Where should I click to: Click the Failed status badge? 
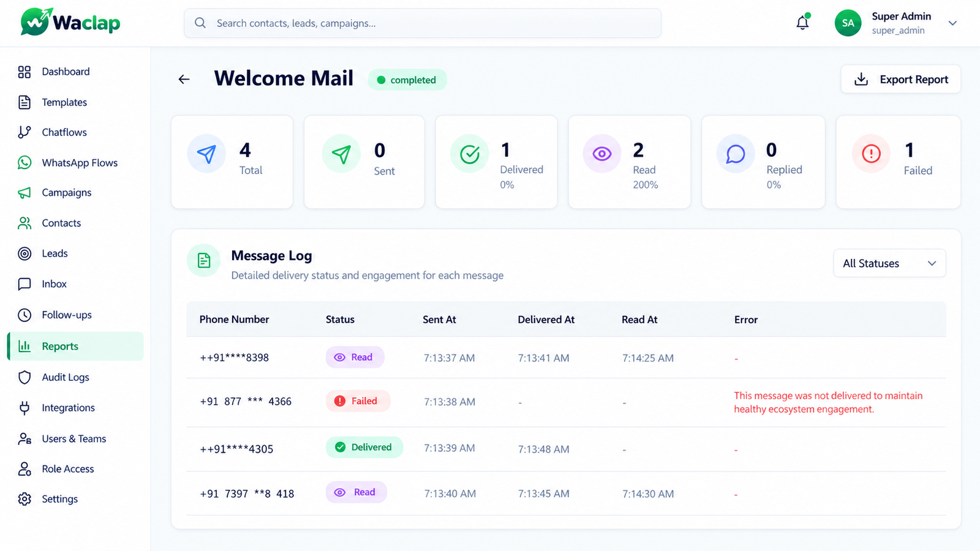(x=358, y=401)
